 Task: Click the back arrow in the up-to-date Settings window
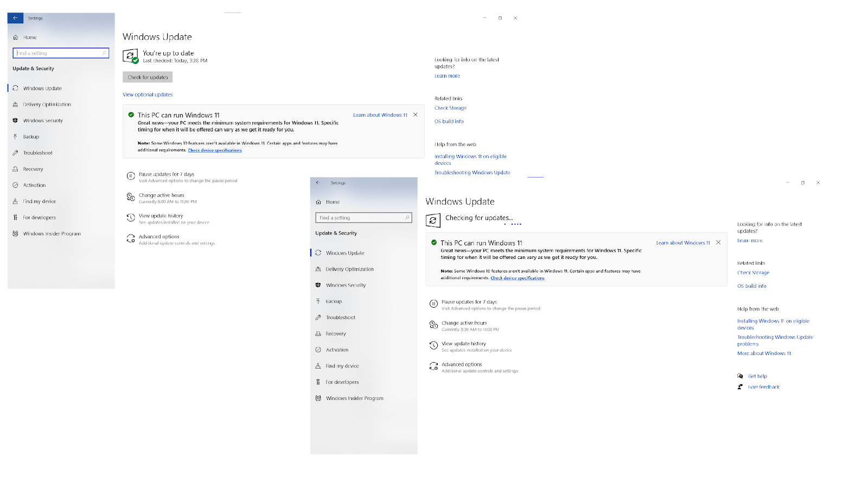coord(15,18)
